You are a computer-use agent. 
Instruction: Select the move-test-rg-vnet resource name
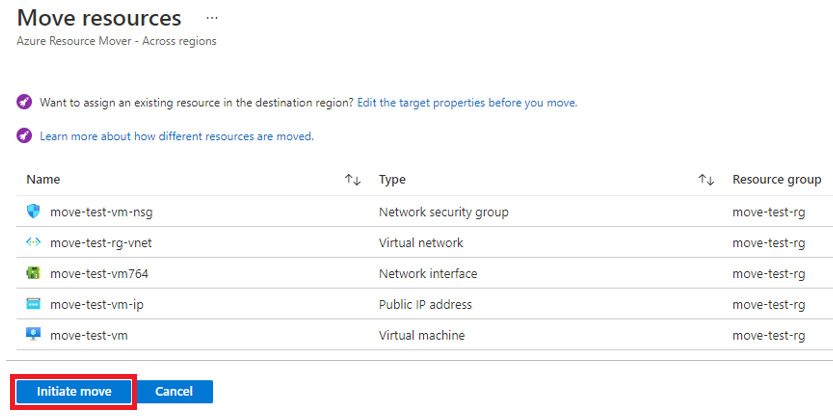tap(101, 243)
